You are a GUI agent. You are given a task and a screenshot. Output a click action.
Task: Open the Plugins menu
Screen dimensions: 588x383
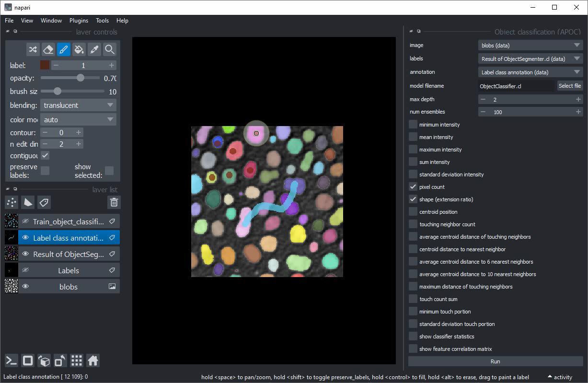click(x=79, y=21)
